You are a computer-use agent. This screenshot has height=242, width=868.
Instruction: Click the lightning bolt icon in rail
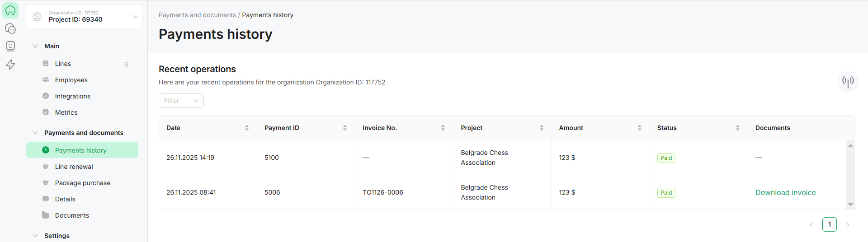(x=10, y=65)
